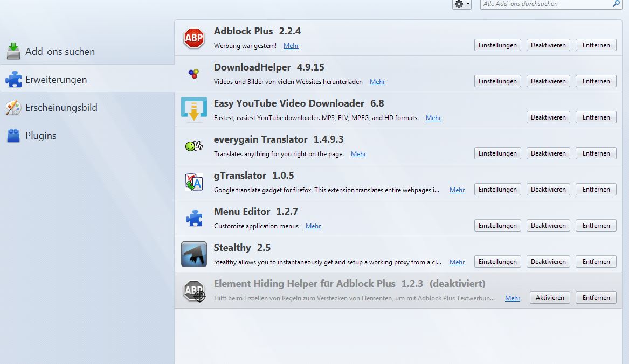Click Deaktivieren for DownloadHelper

coord(548,81)
